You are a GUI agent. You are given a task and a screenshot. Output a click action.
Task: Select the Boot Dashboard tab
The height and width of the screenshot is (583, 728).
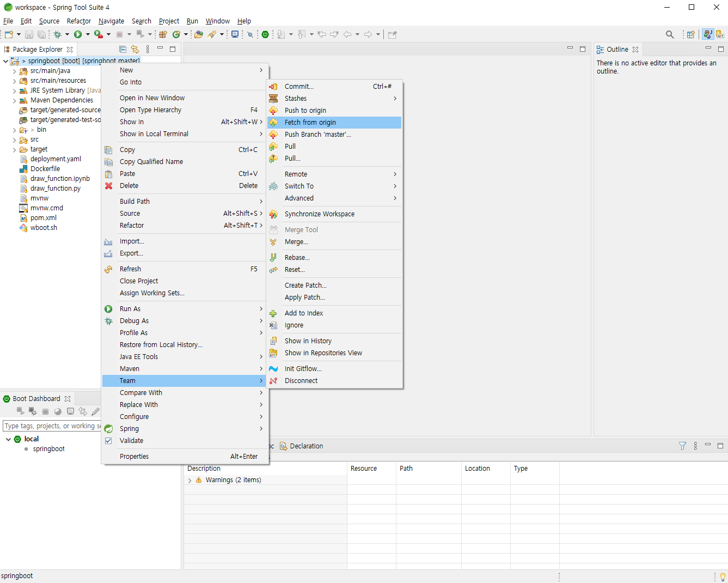click(x=36, y=399)
